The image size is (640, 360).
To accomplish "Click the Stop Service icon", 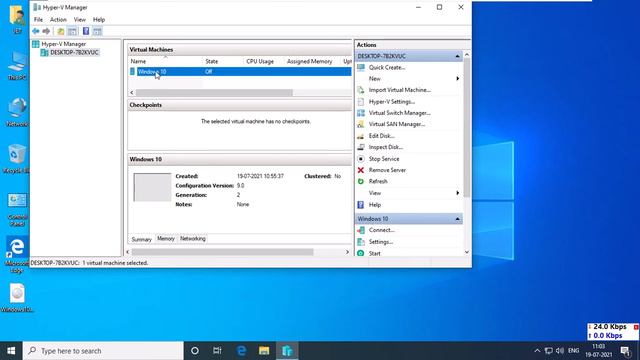I will click(x=361, y=159).
